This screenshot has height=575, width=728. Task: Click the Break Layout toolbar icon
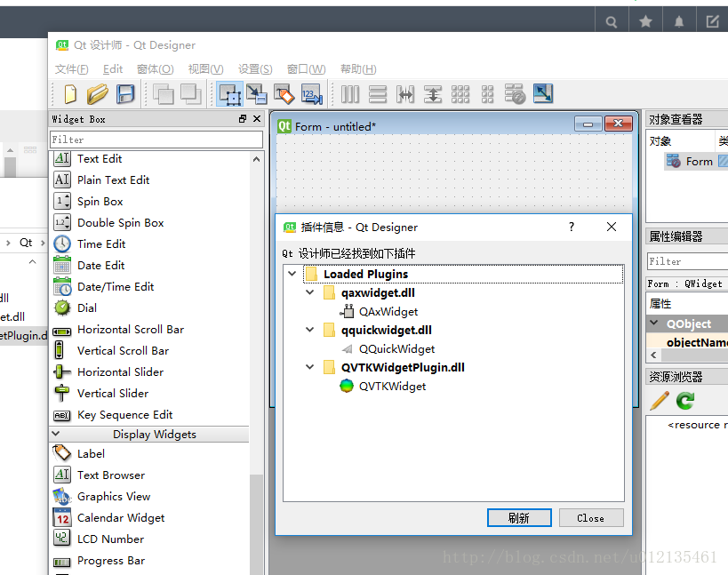pyautogui.click(x=515, y=94)
